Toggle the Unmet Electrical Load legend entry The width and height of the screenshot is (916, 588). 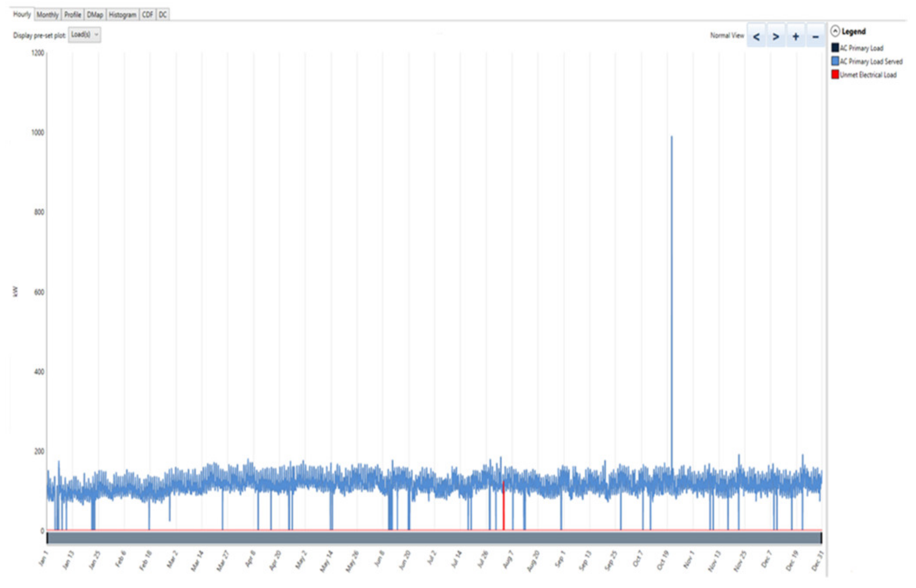click(868, 75)
